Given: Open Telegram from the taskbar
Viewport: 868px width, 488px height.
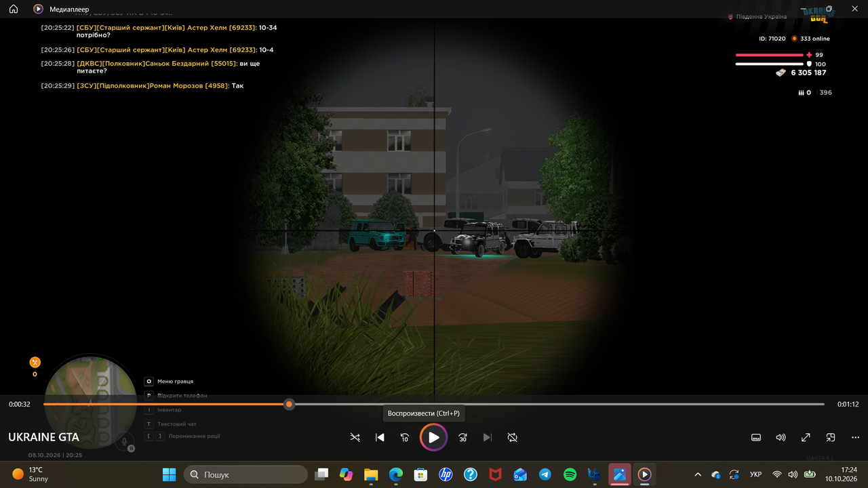Looking at the screenshot, I should (545, 474).
